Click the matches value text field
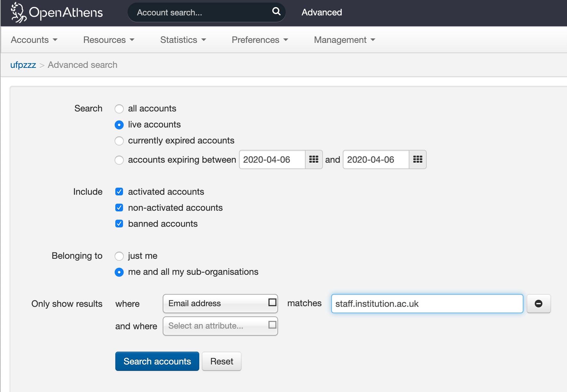The width and height of the screenshot is (567, 392). click(427, 304)
